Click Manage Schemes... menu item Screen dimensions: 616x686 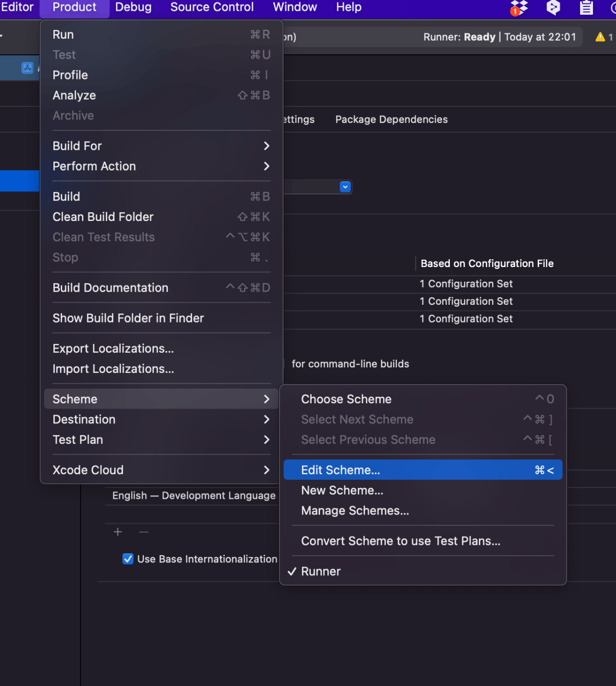423,511
